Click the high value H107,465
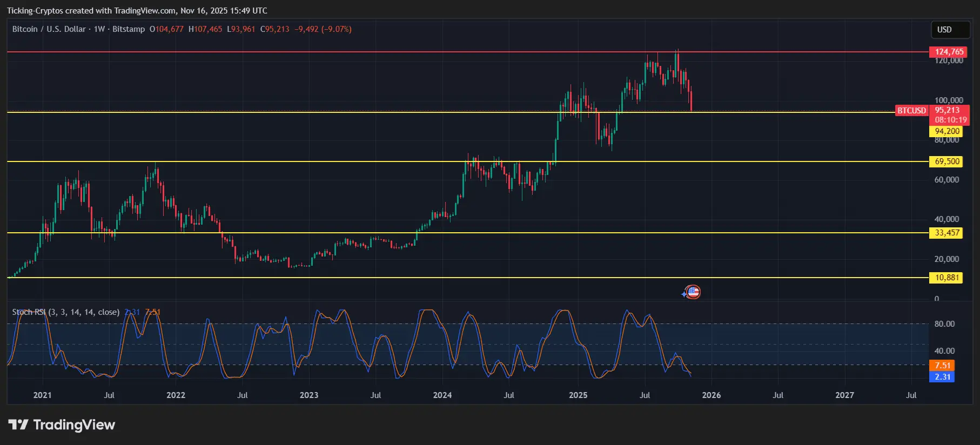The height and width of the screenshot is (445, 980). [x=205, y=29]
